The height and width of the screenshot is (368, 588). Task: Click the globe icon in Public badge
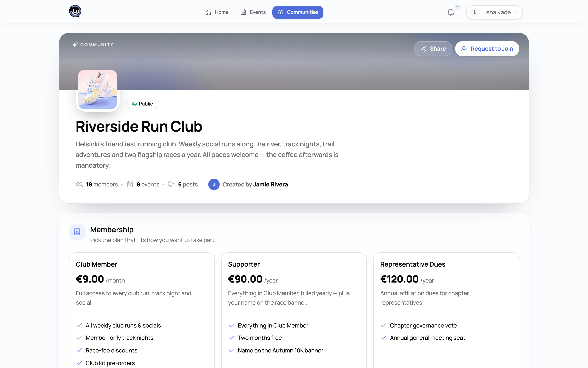tap(134, 104)
